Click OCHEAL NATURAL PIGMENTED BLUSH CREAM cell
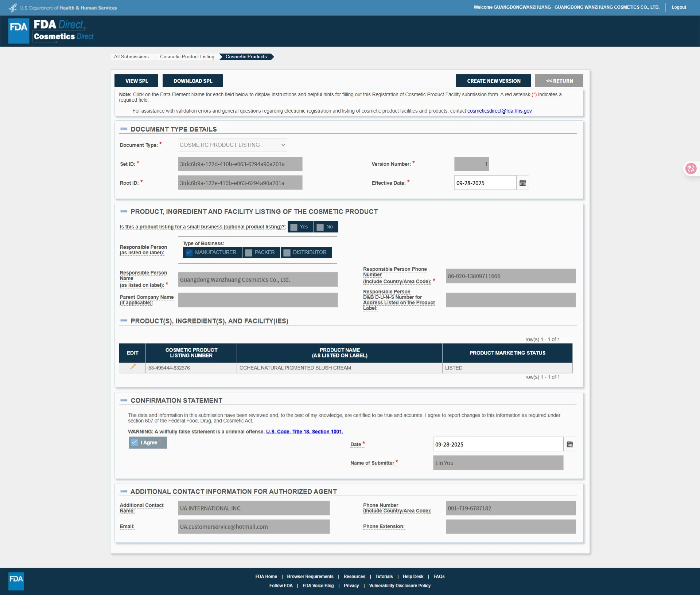 (339, 368)
